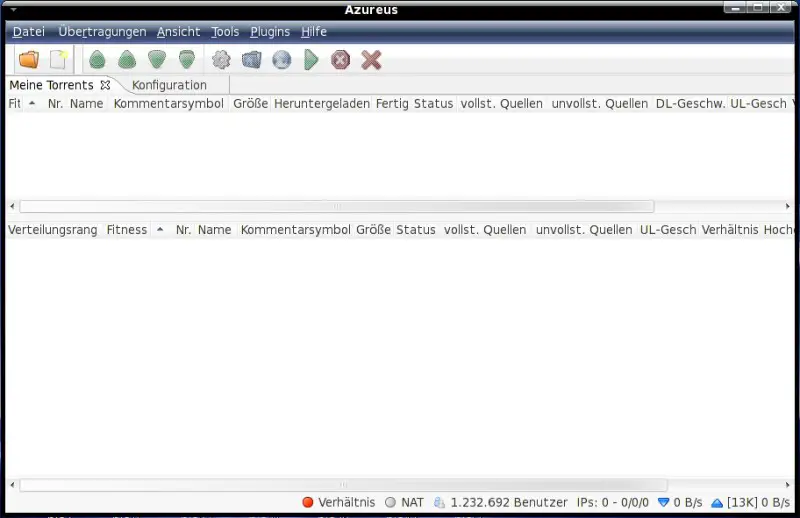Click bottom table horizontal scrollbar thumb
This screenshot has width=800, height=518.
coord(343,485)
